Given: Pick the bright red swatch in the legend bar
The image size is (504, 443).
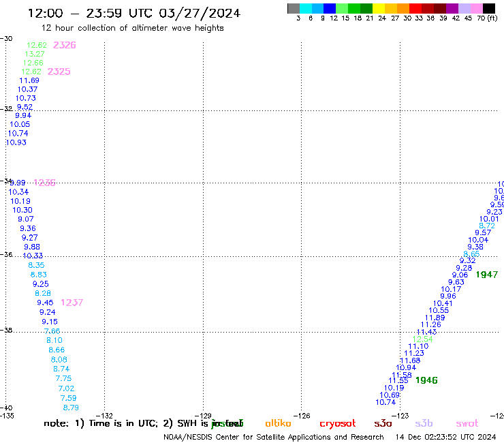Looking at the screenshot, I should pyautogui.click(x=415, y=8).
